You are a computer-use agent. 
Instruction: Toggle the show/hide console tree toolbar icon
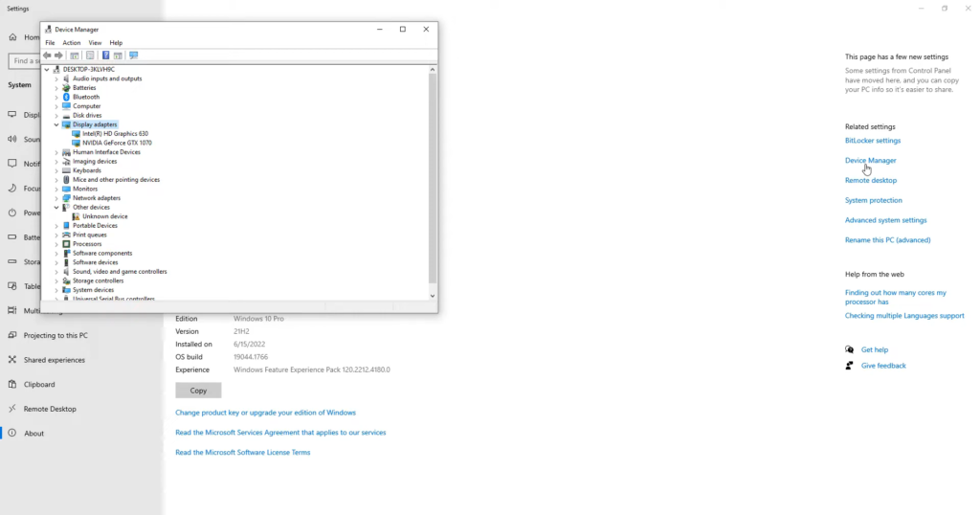75,56
